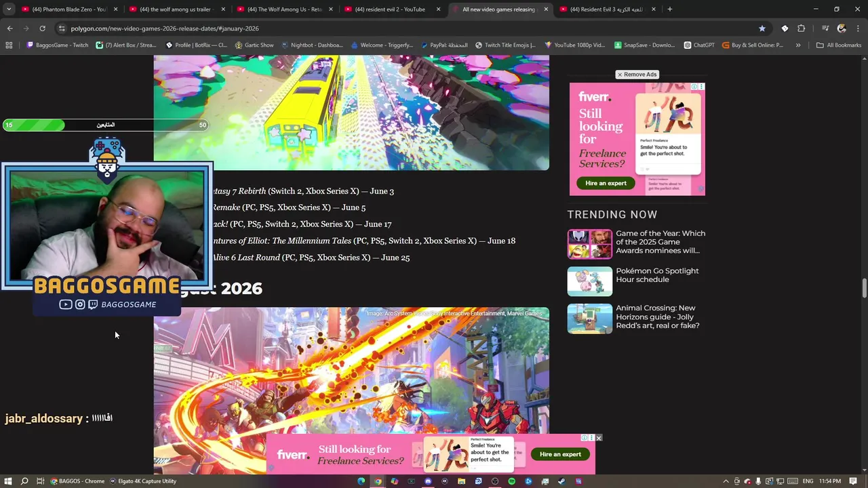Close the All new video games tab
Screen dimensions: 868x488
pos(546,9)
